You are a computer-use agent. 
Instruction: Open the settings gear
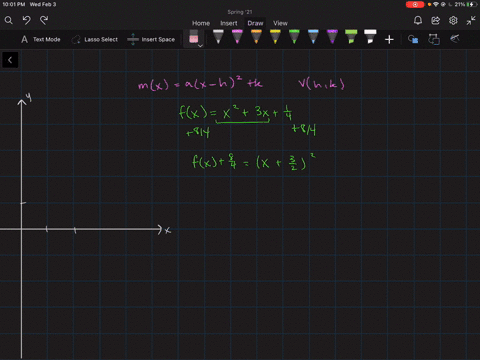point(453,21)
